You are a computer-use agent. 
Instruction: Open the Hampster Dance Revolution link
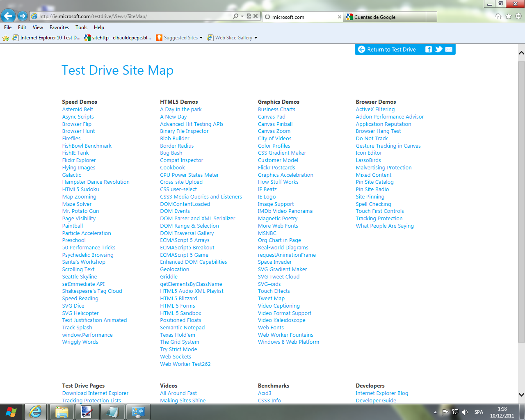96,182
